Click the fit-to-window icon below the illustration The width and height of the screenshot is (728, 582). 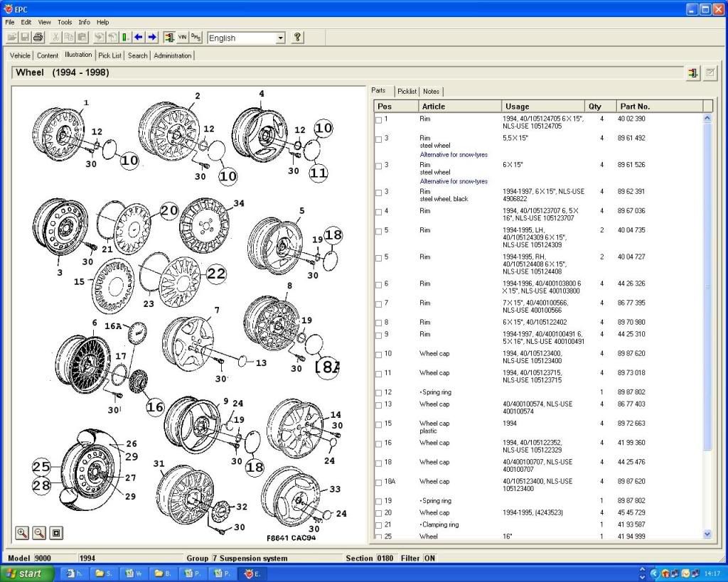click(x=55, y=533)
